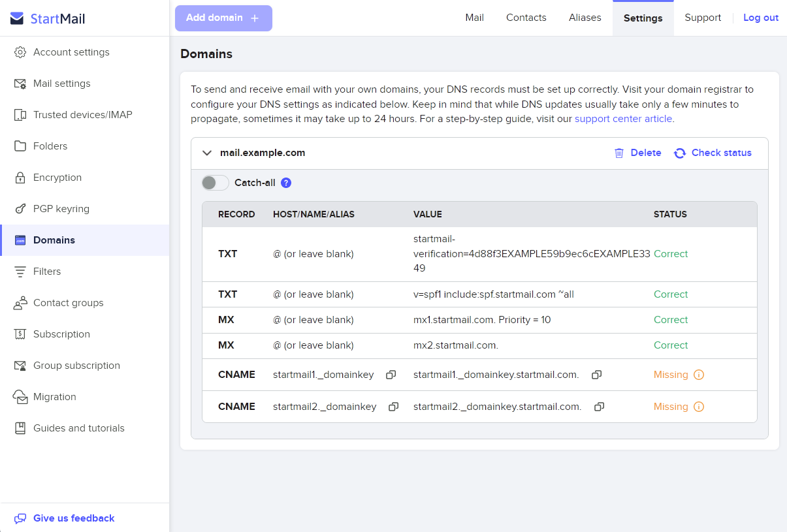Collapse the mail.example.com domain section

click(x=207, y=153)
